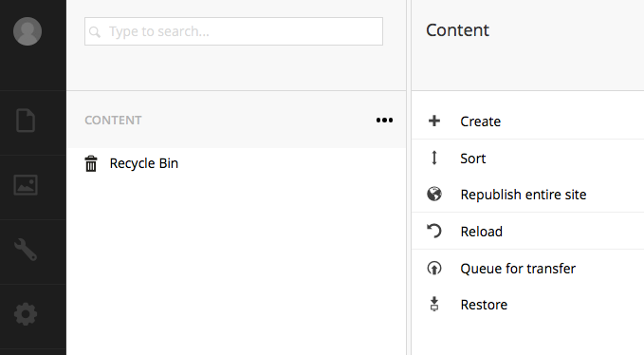Screen dimensions: 644x355
Task: Open the Content section document icon
Action: click(26, 121)
